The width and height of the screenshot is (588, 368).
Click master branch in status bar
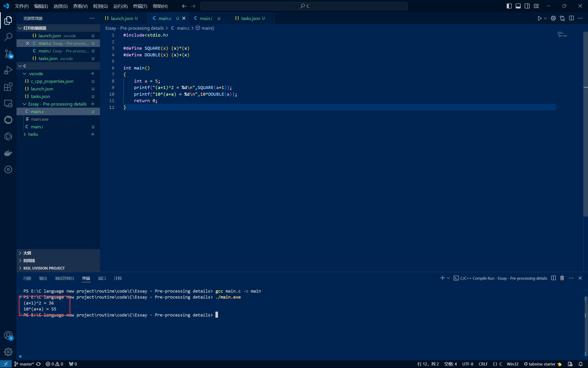click(x=24, y=364)
